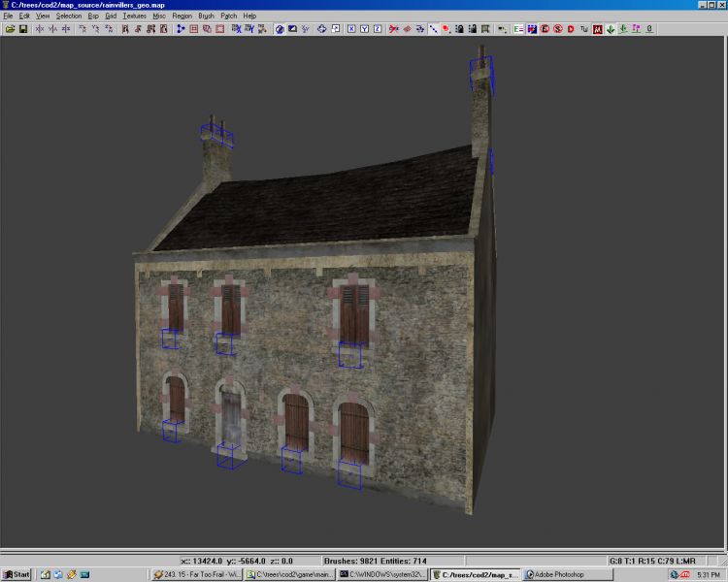The width and height of the screenshot is (728, 582).
Task: Switch to X axis view button
Action: click(351, 29)
